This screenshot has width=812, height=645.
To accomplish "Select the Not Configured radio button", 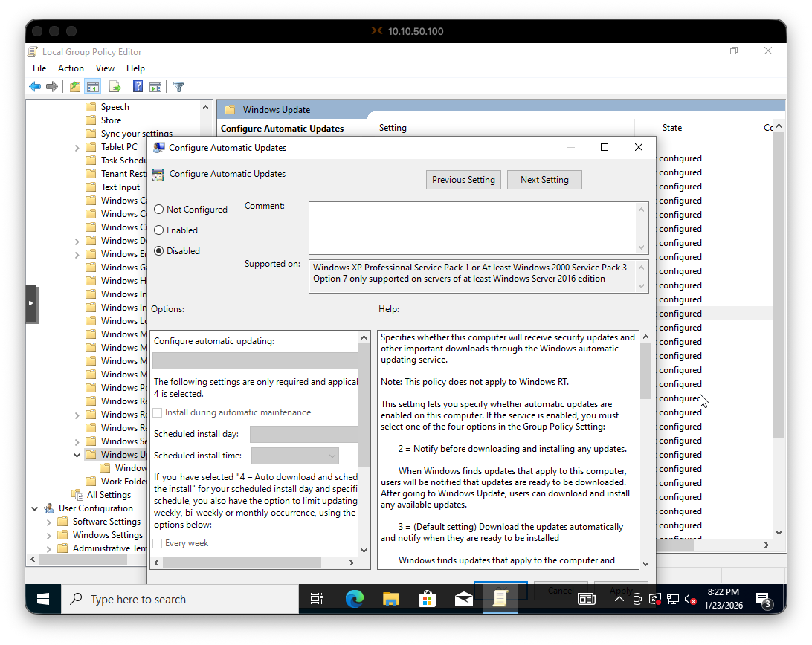I will (x=158, y=210).
